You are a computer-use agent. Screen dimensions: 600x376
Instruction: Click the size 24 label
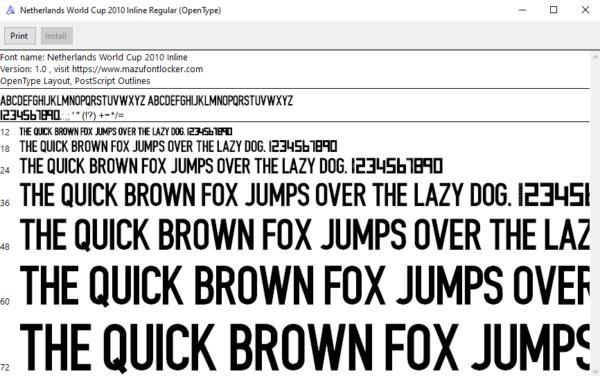click(5, 170)
